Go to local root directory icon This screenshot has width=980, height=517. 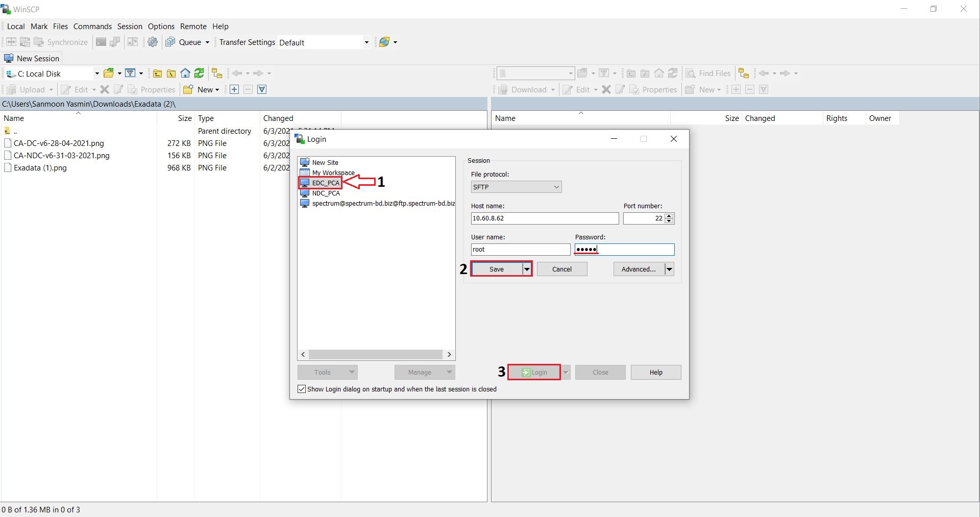coord(171,73)
